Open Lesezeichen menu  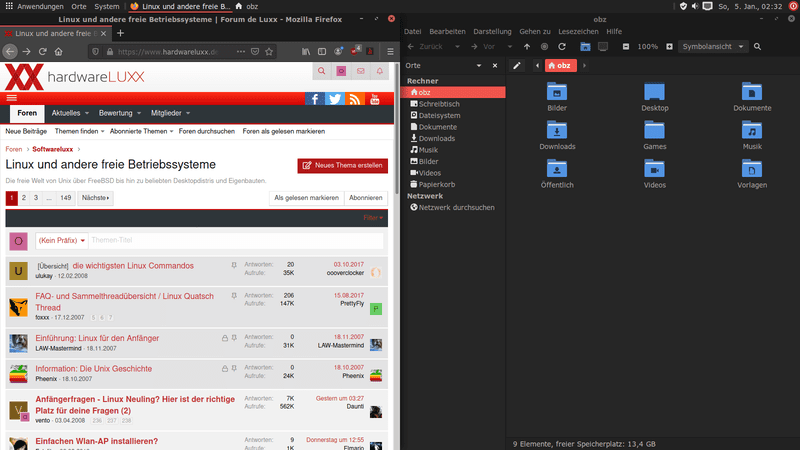click(578, 32)
